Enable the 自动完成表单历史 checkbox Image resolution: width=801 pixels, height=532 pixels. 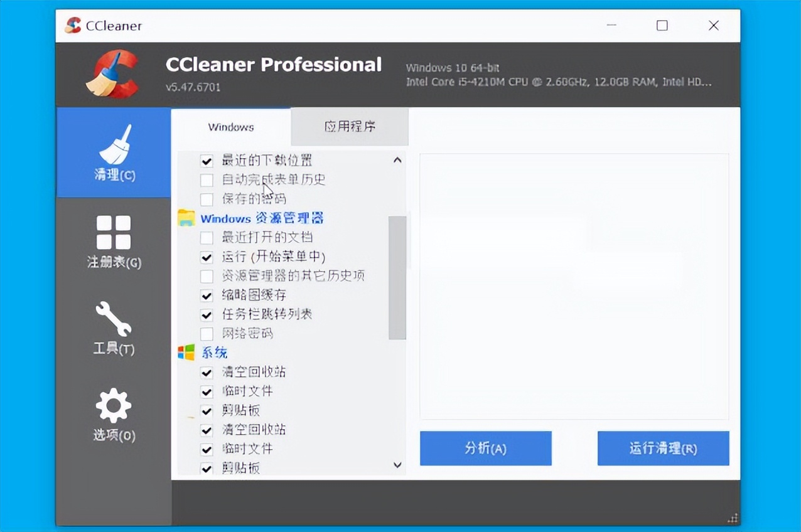207,180
